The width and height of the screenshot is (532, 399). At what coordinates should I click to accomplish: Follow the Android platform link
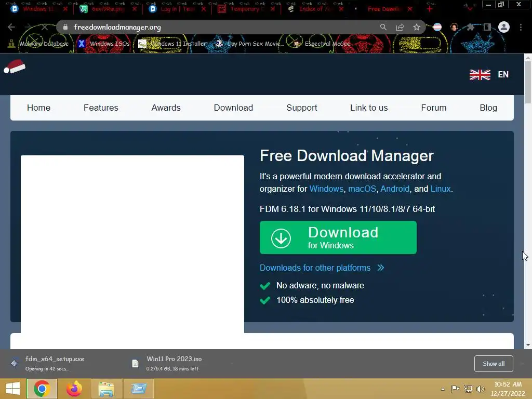395,189
